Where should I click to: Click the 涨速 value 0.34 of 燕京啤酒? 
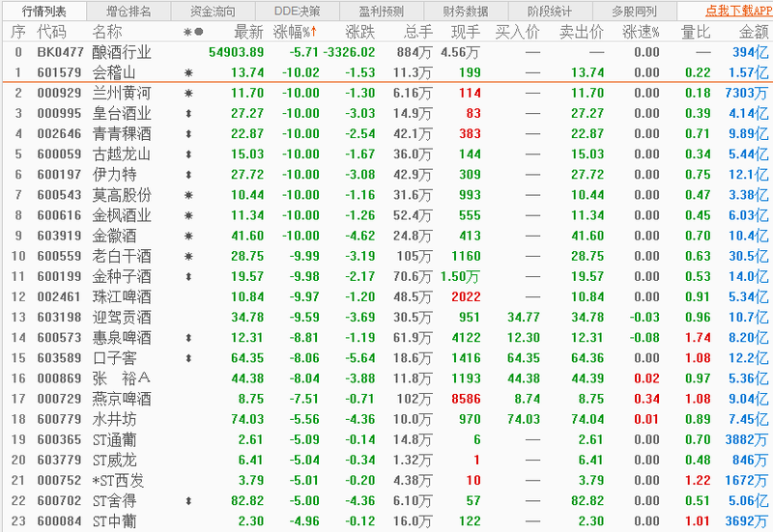click(646, 399)
